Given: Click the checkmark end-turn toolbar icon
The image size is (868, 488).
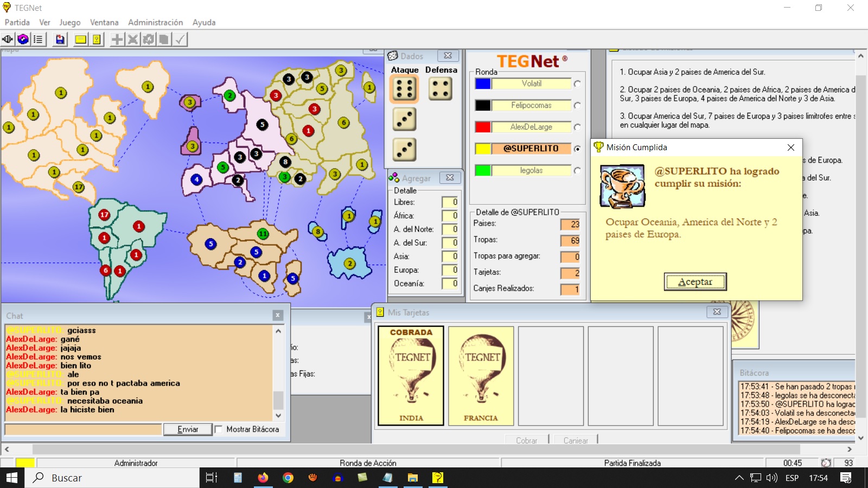Looking at the screenshot, I should [180, 39].
